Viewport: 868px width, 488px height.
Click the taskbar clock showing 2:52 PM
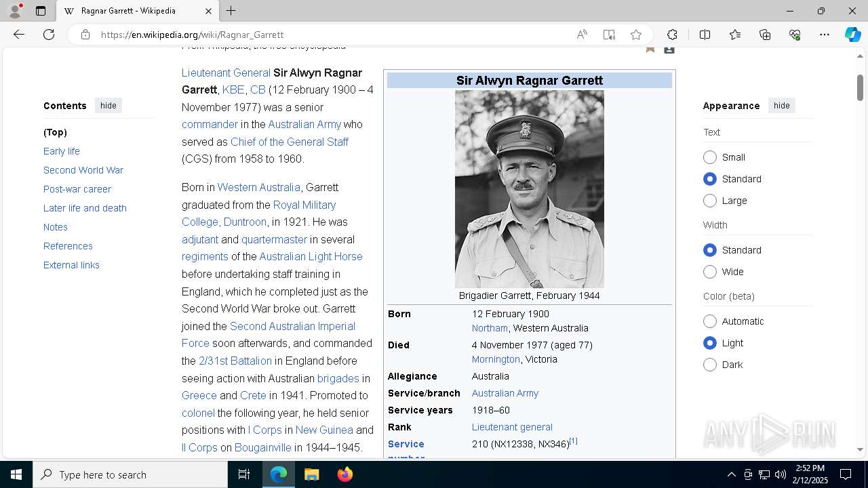pyautogui.click(x=810, y=474)
